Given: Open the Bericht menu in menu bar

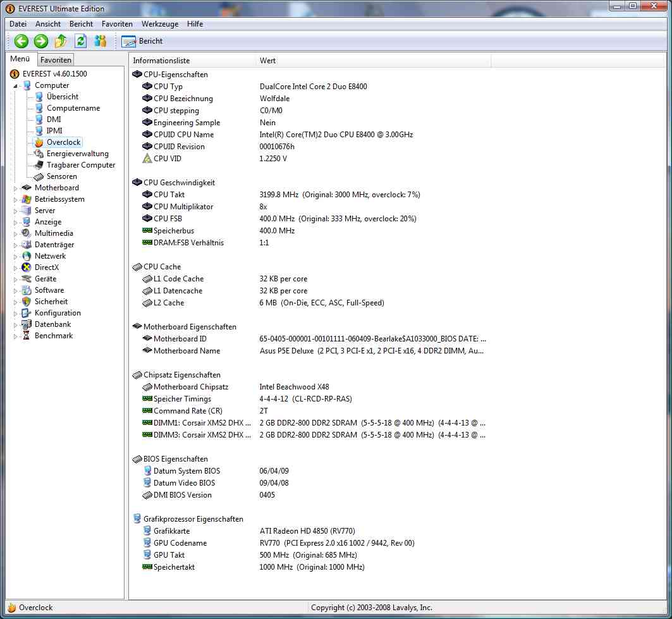Looking at the screenshot, I should click(81, 24).
